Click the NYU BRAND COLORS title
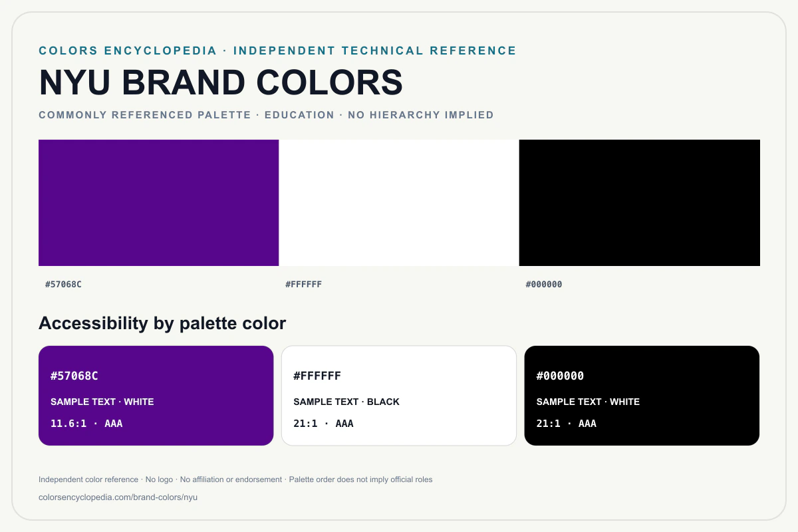 (221, 82)
